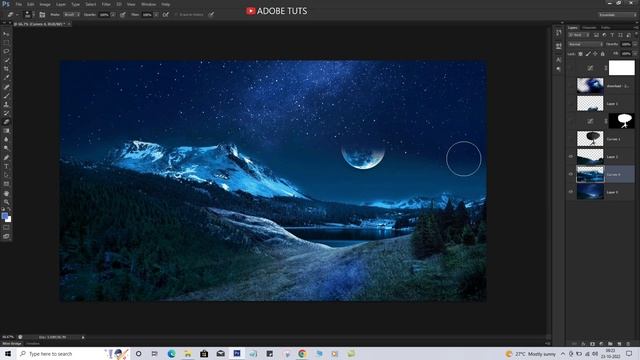This screenshot has height=360, width=640.
Task: Select the Horizontal Type tool
Action: click(x=6, y=166)
